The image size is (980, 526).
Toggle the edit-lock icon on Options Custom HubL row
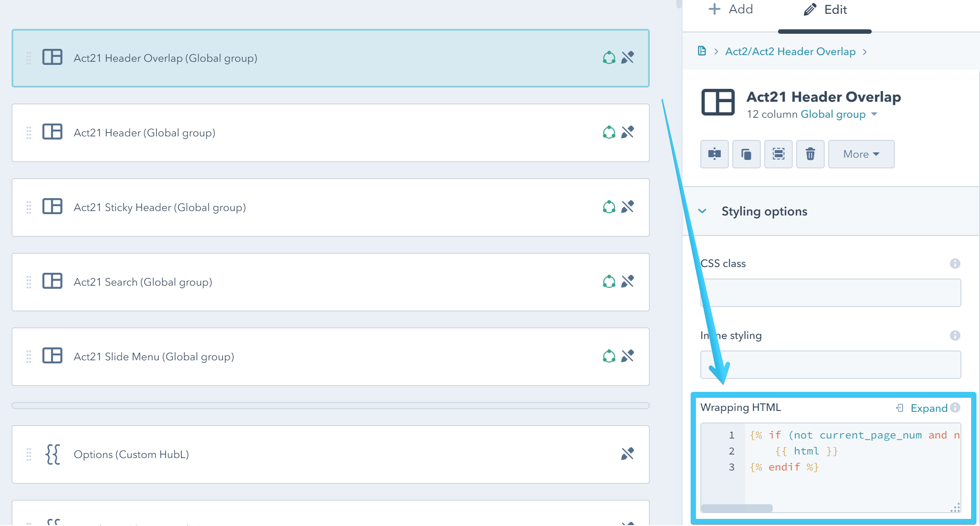coord(627,454)
